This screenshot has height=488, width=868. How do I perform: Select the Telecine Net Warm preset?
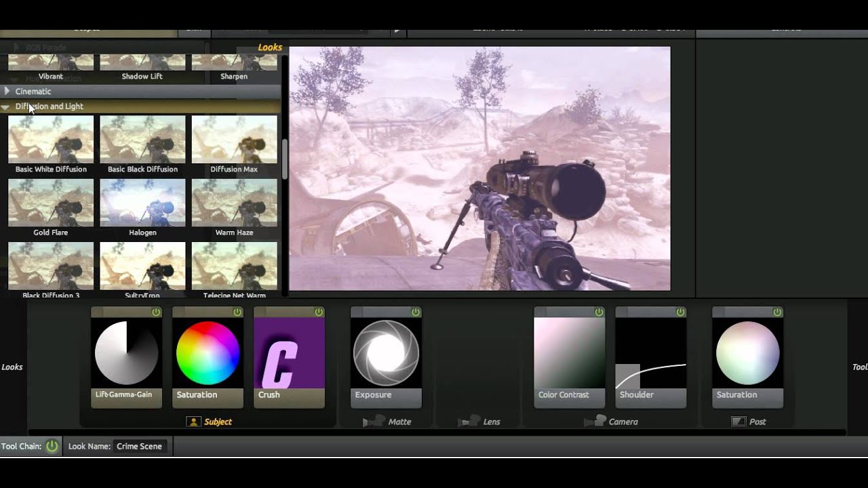click(234, 270)
